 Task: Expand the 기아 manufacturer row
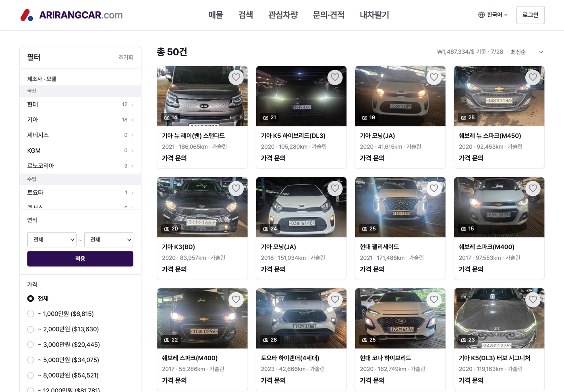[x=80, y=120]
